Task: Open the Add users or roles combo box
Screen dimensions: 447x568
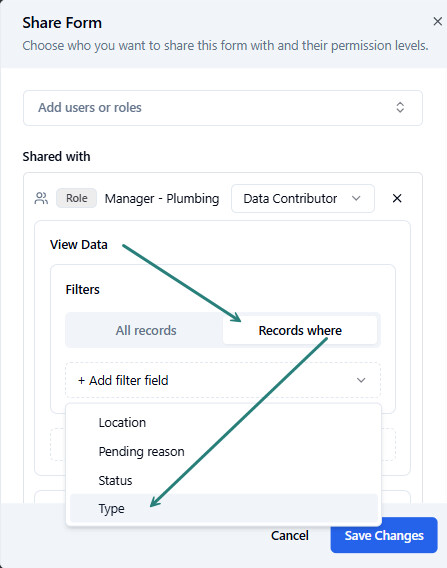Action: click(x=223, y=108)
